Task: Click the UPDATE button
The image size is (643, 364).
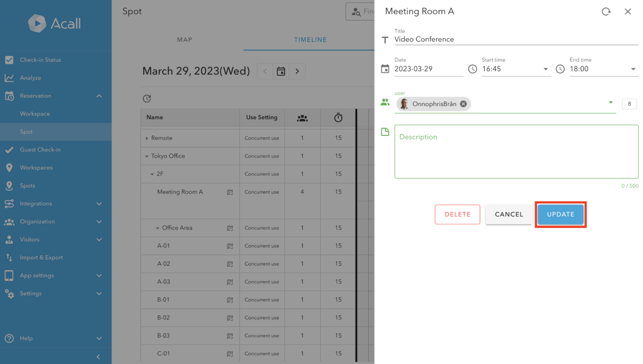Action: coord(560,214)
